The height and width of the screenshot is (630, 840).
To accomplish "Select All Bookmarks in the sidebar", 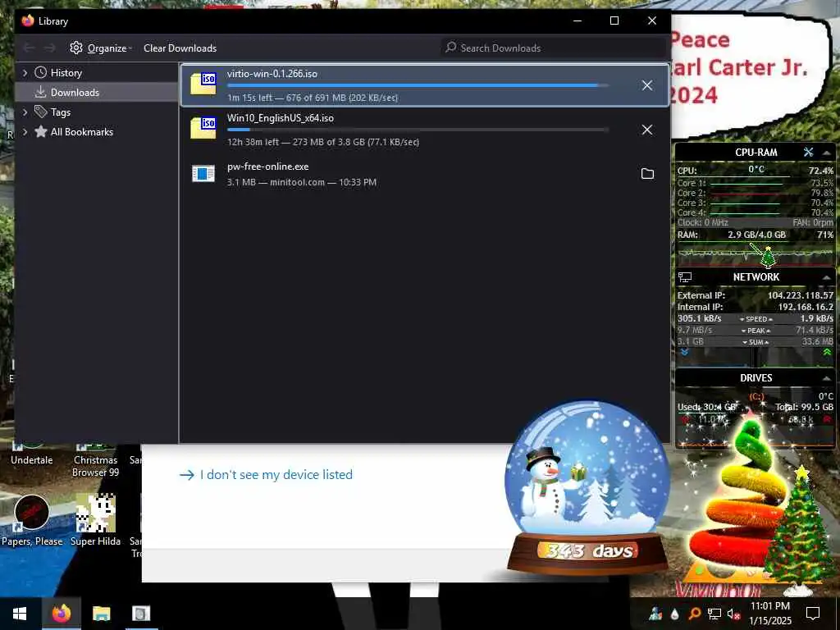I will (81, 132).
